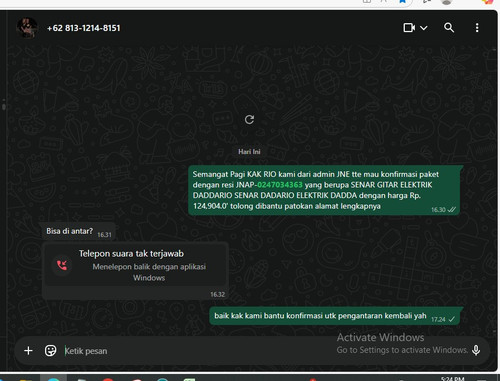Open the attachment plus button
Viewport: 500px width, 381px height.
click(x=28, y=351)
